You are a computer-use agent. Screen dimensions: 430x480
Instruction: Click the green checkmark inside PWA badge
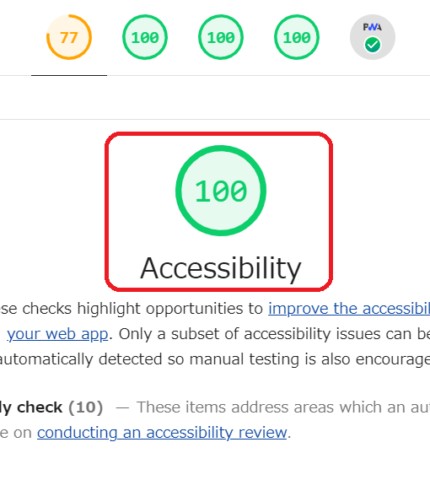372,45
